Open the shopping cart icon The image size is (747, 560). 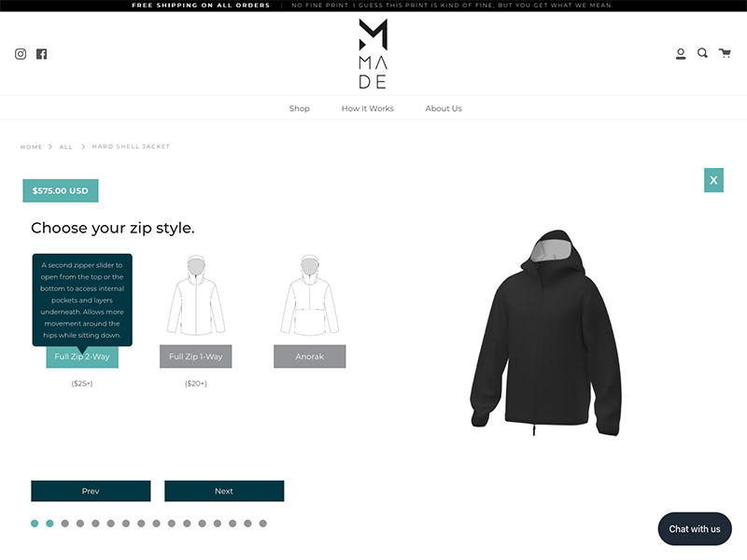tap(725, 53)
